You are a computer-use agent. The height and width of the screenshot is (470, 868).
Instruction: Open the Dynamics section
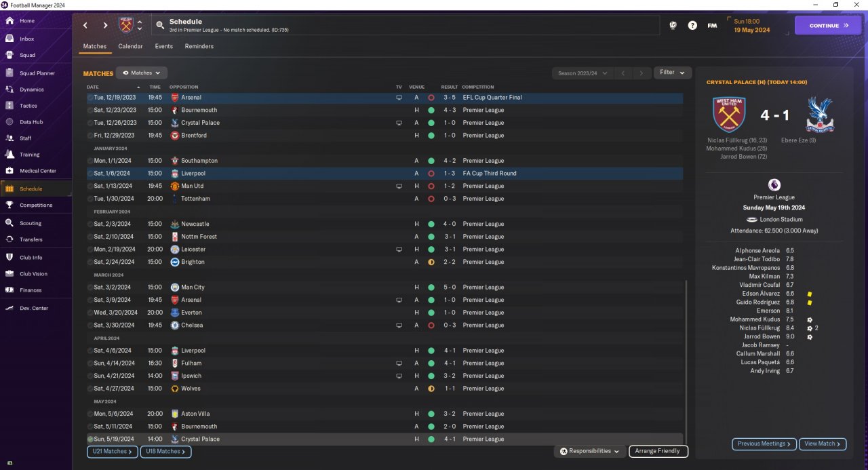(31, 90)
